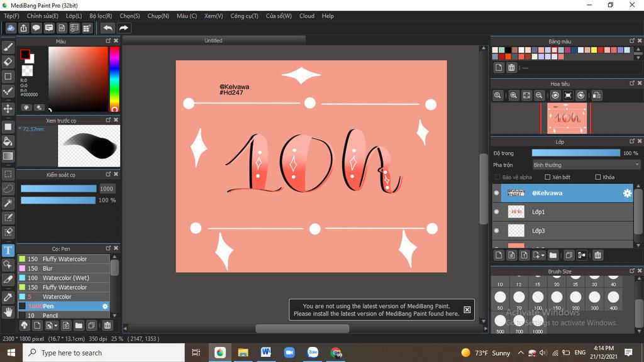644x362 pixels.
Task: Hide the Lớp1 layer
Action: click(497, 212)
